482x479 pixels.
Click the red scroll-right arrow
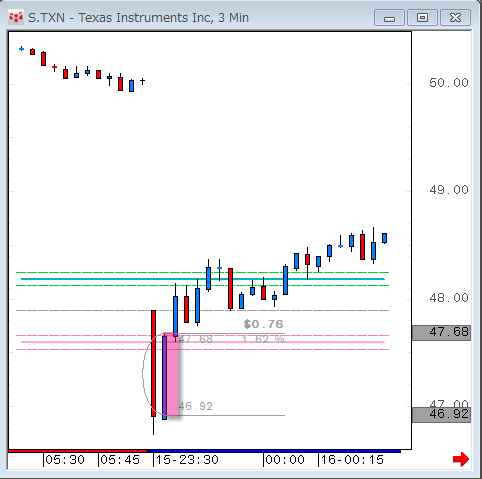point(461,459)
